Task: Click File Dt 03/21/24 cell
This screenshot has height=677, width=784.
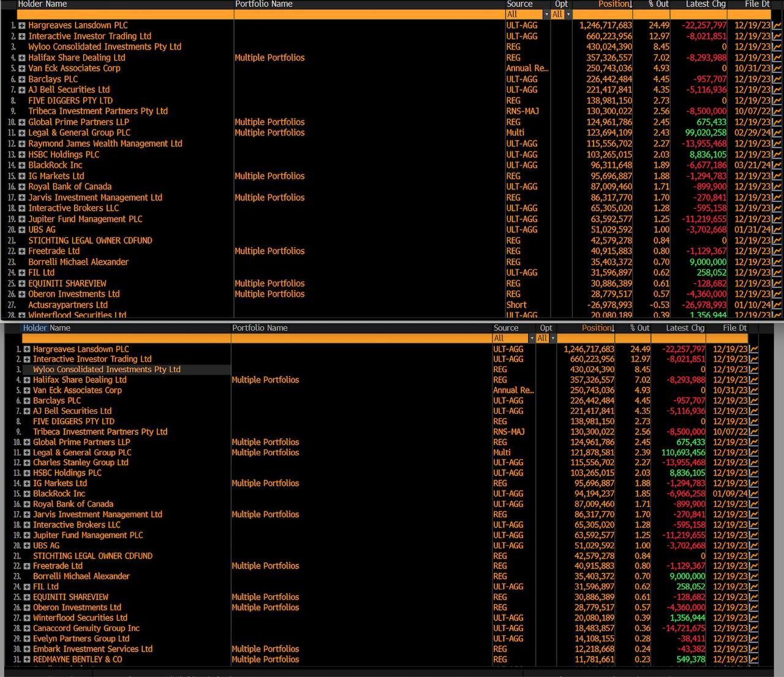Action: point(752,165)
